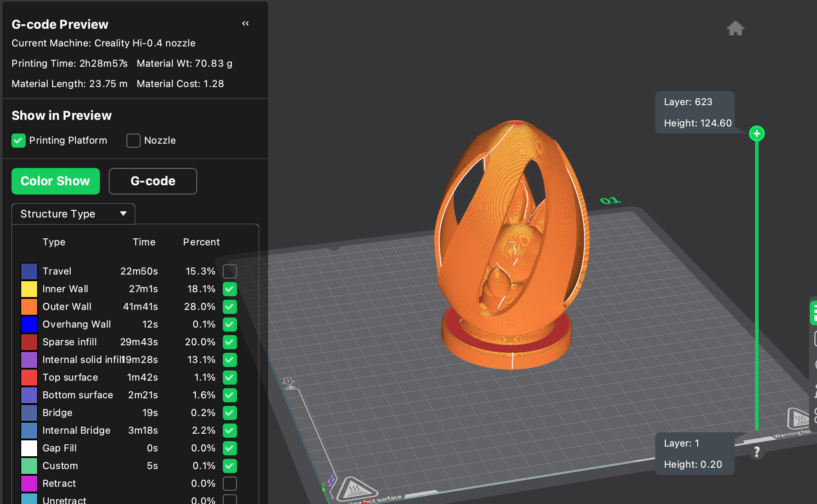Switch to the G-code button
817x504 pixels.
point(153,181)
